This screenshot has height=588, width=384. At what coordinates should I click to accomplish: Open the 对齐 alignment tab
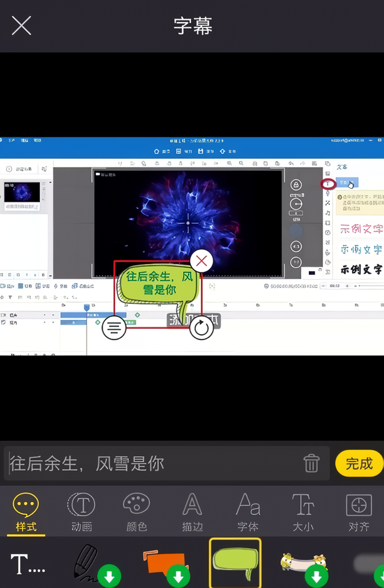pyautogui.click(x=358, y=513)
